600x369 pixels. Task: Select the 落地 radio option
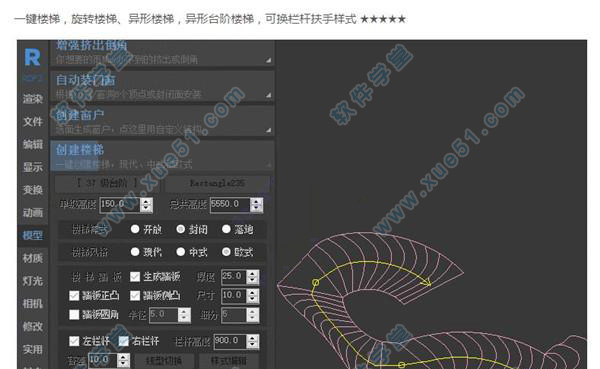[226, 229]
